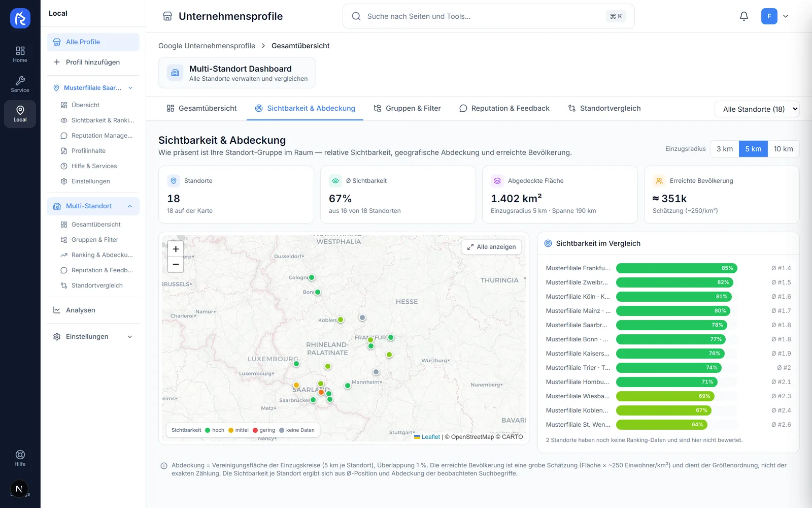This screenshot has height=508, width=812.
Task: Click Profil hinzufügen
Action: tap(93, 62)
